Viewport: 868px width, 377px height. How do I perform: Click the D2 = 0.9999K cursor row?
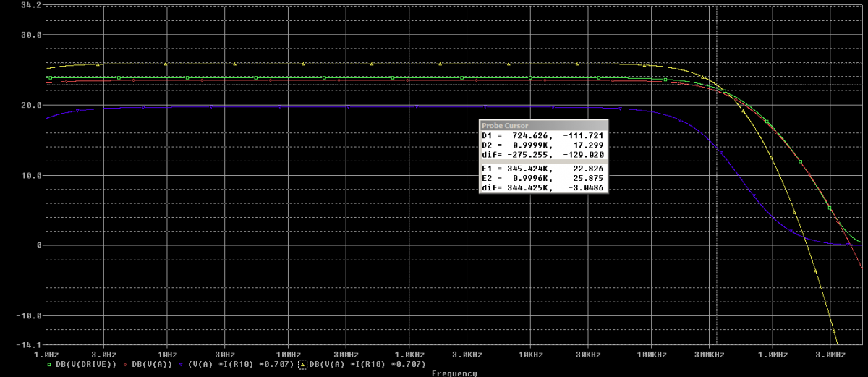point(543,145)
